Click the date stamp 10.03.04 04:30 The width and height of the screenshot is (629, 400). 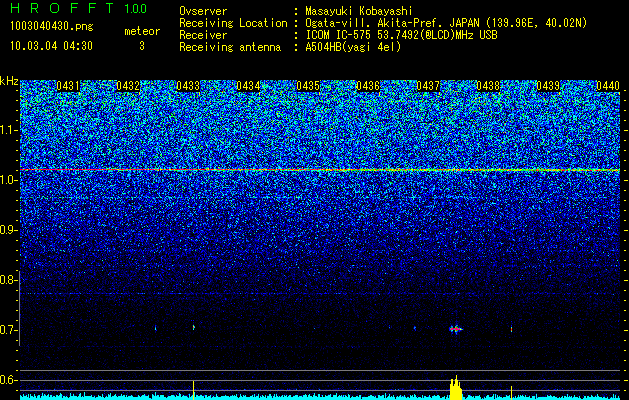[x=51, y=46]
